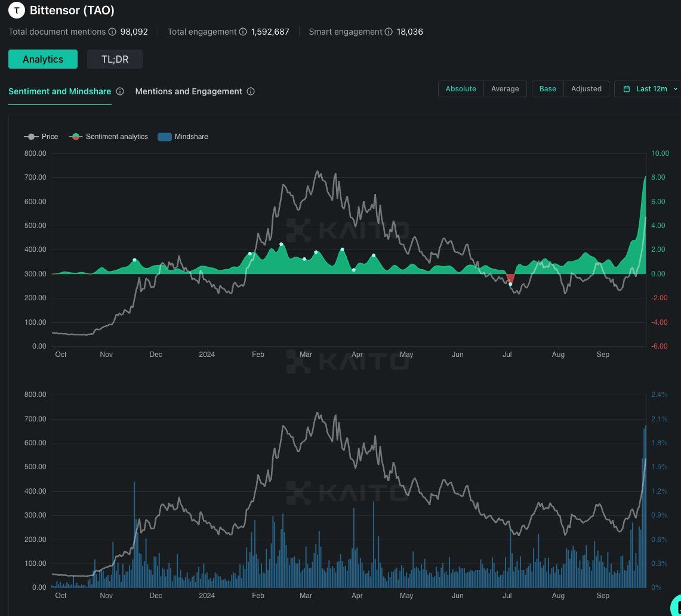681x616 pixels.
Task: Expand date range using the chevron arrow
Action: (x=675, y=89)
